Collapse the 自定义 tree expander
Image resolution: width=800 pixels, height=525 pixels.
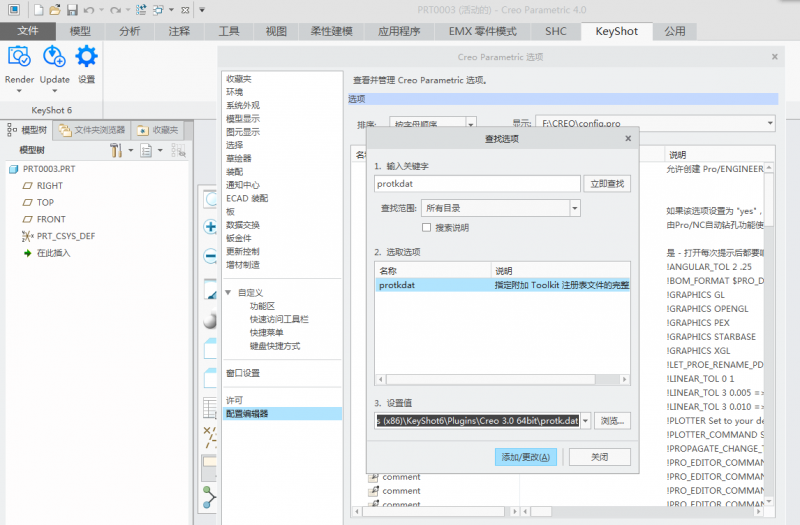point(229,292)
